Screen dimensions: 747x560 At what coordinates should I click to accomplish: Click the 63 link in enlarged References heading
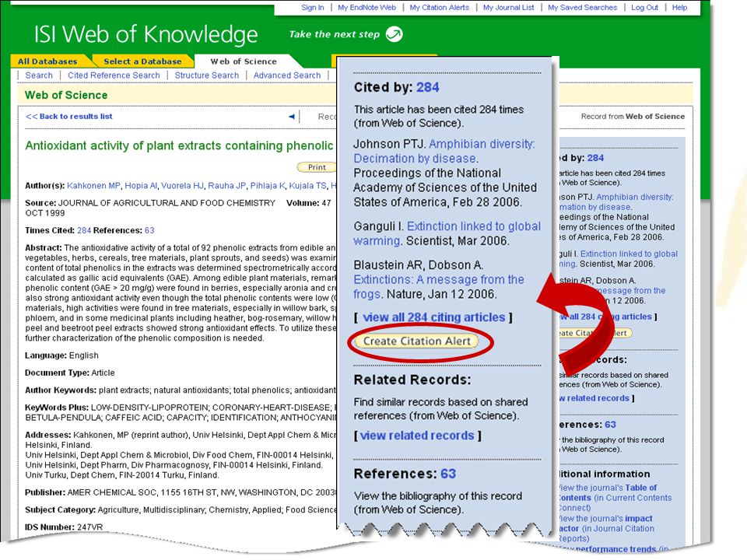(448, 474)
